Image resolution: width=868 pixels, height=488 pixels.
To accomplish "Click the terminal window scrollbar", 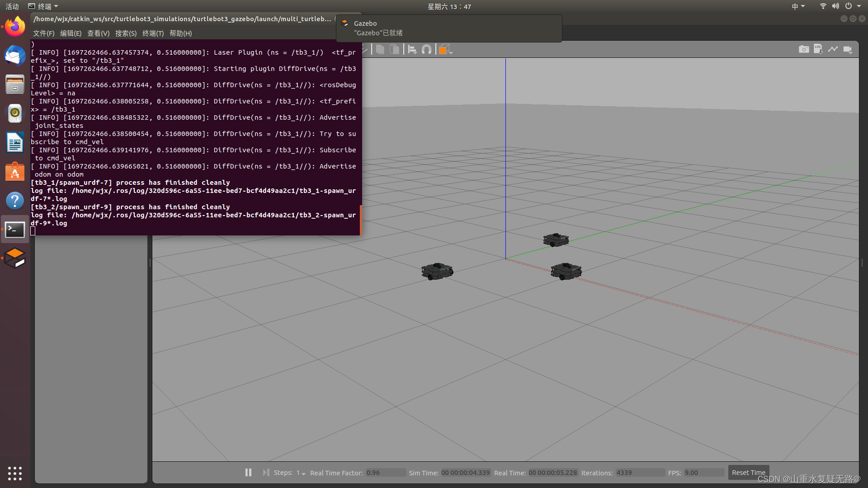I will pyautogui.click(x=361, y=220).
